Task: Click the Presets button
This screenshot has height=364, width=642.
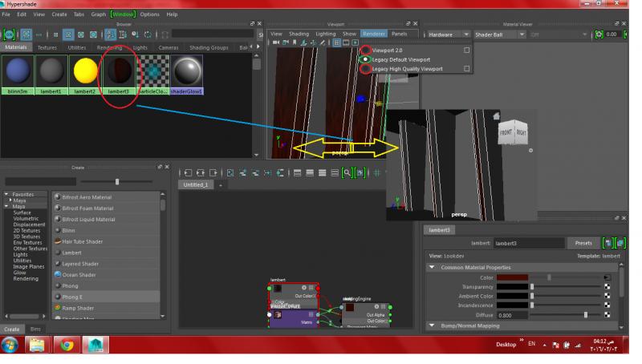Action: click(x=583, y=244)
